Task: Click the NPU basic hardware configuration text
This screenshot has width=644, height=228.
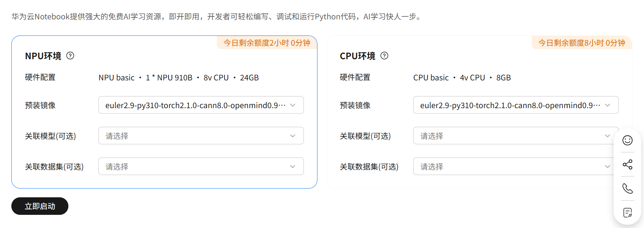Action: pos(178,78)
